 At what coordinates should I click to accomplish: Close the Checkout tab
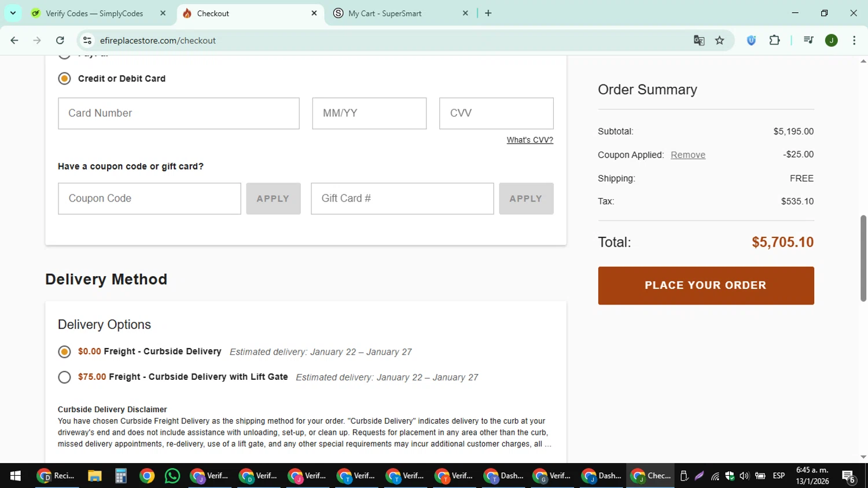(314, 13)
